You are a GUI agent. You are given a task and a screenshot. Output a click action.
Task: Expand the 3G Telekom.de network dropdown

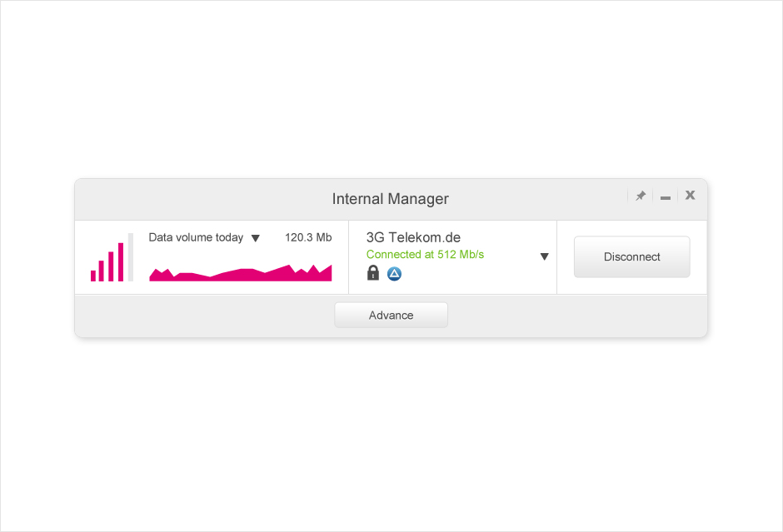[x=545, y=256]
